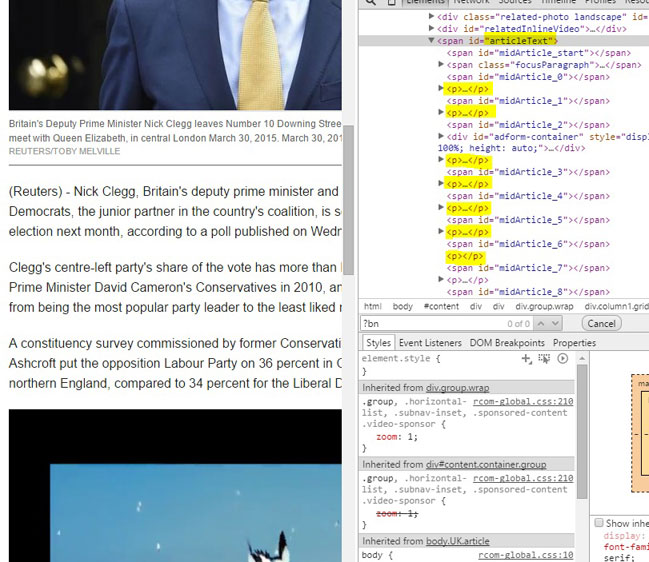Follow the div#content.container.group inherited link
649x562 pixels.
coord(486,464)
